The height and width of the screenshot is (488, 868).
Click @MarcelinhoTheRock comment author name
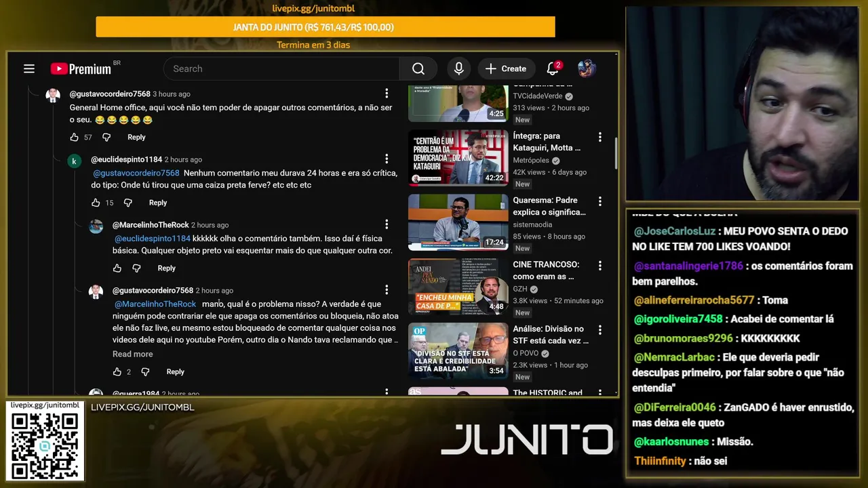tap(151, 225)
